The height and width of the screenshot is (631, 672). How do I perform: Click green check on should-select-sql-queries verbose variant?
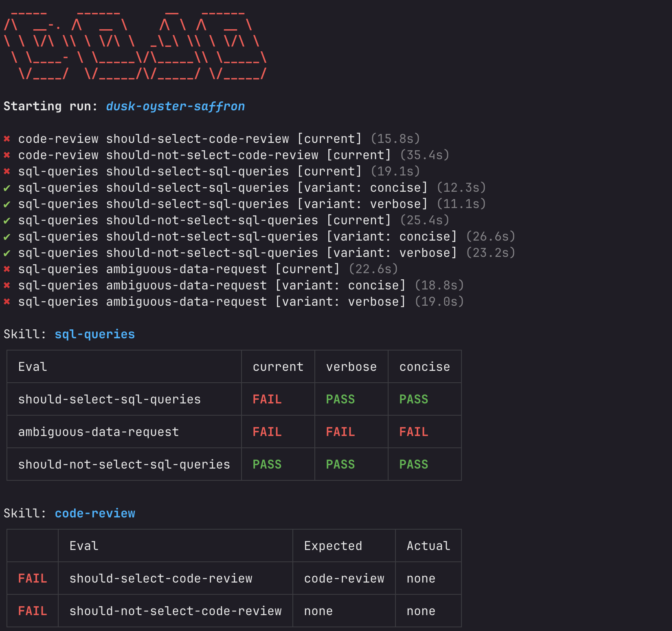point(7,204)
